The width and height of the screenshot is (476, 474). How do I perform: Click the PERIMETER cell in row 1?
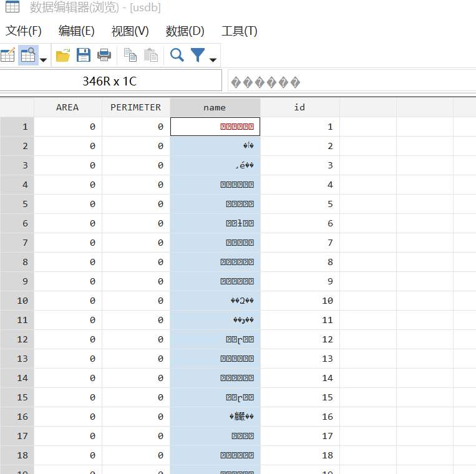pos(136,127)
